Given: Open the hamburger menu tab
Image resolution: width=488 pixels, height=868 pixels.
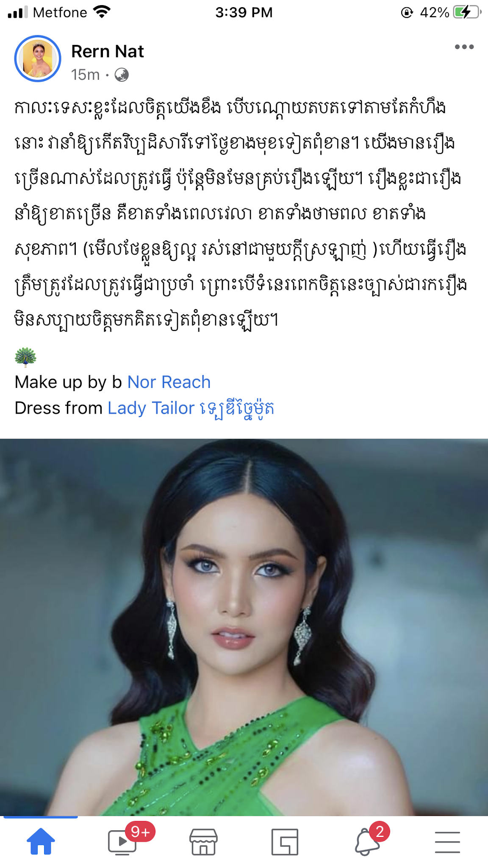Looking at the screenshot, I should click(447, 842).
